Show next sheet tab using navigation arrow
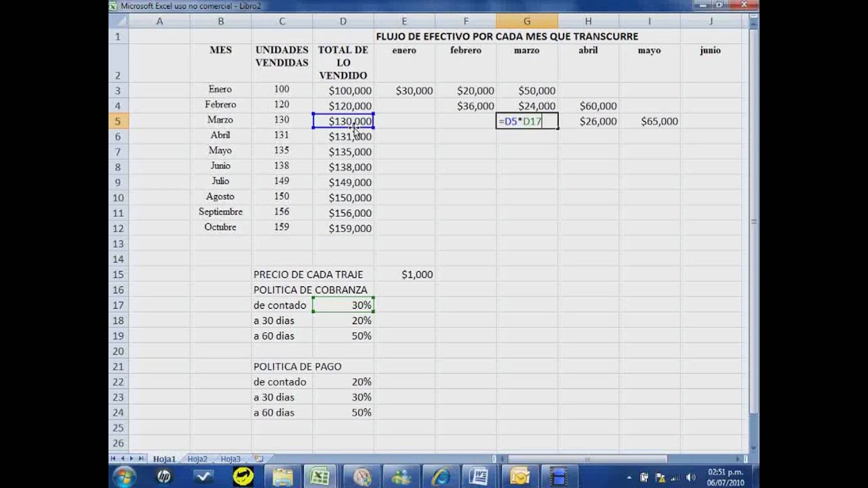Screen dimensions: 868x488 (132, 459)
